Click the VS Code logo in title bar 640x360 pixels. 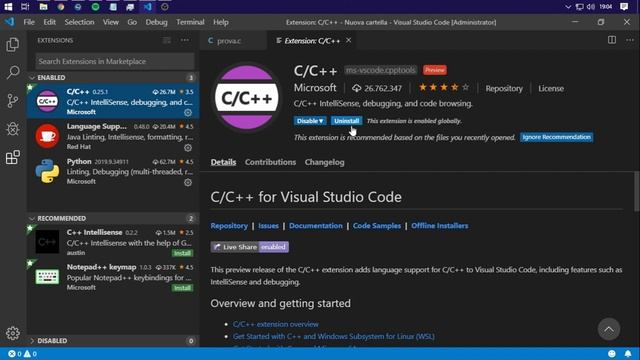pos(9,22)
